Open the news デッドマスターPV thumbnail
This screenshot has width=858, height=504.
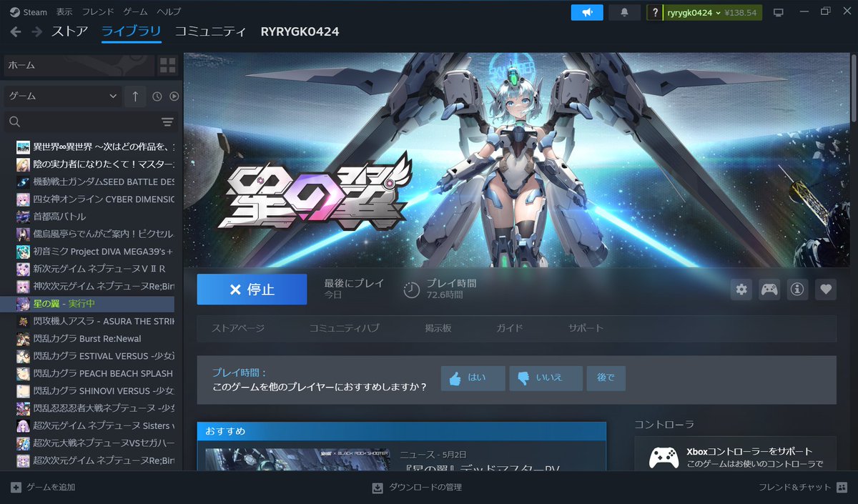pyautogui.click(x=297, y=459)
